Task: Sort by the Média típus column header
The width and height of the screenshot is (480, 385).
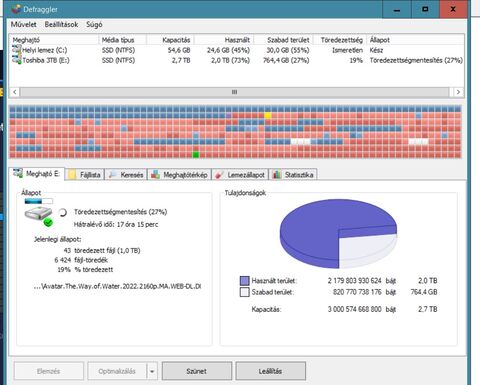Action: [x=122, y=40]
